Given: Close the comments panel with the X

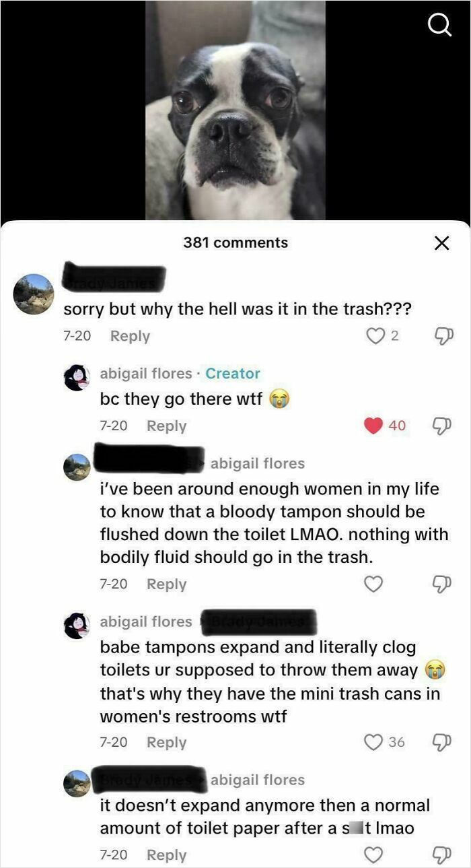Looking at the screenshot, I should pos(442,243).
